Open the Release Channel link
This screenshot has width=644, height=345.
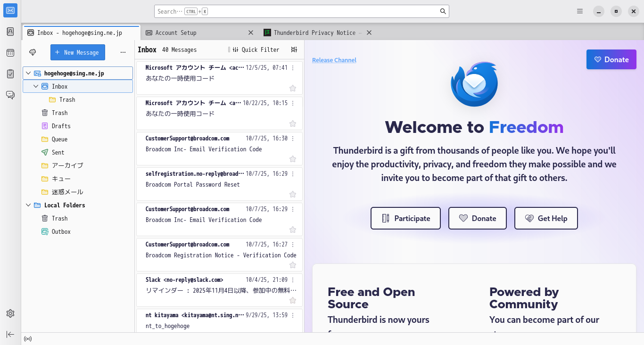334,60
